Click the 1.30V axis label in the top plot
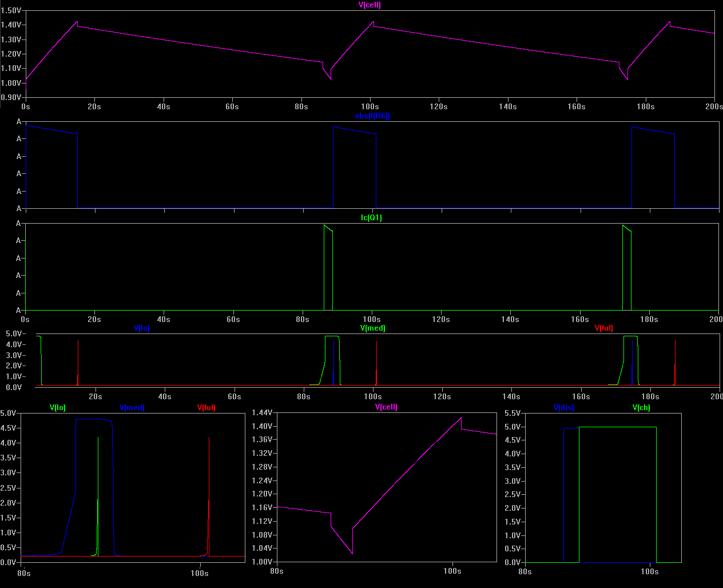Screen dimensions: 723x588 (x=11, y=39)
